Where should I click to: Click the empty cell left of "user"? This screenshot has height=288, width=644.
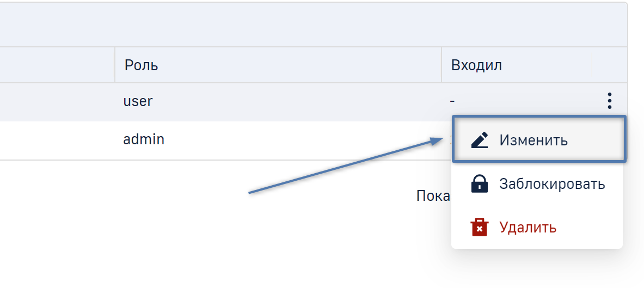tap(54, 101)
